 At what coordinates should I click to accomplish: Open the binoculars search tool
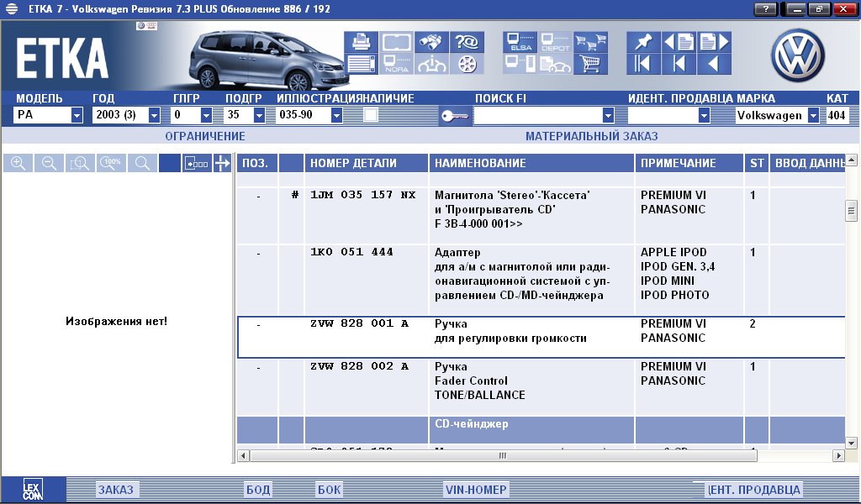point(431,42)
